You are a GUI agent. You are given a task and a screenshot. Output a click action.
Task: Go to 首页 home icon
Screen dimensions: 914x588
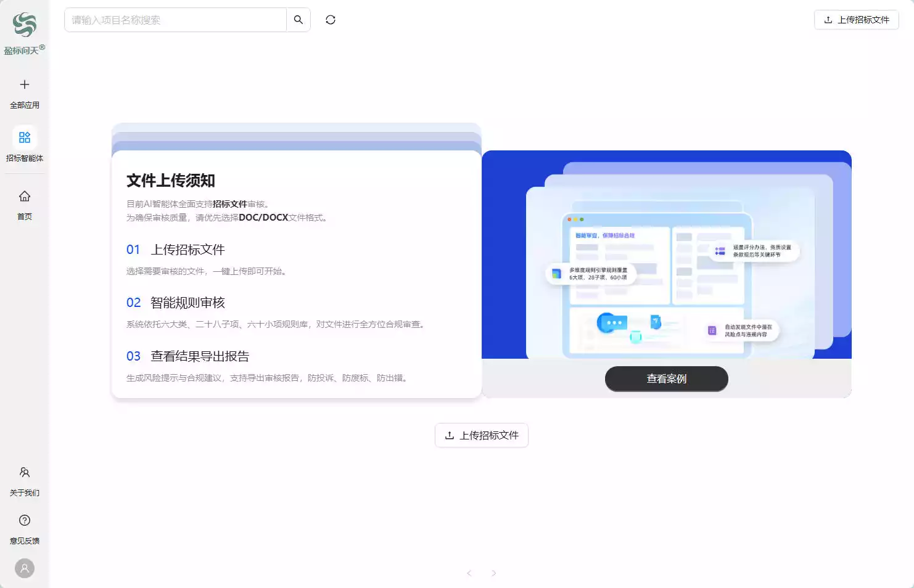[25, 196]
